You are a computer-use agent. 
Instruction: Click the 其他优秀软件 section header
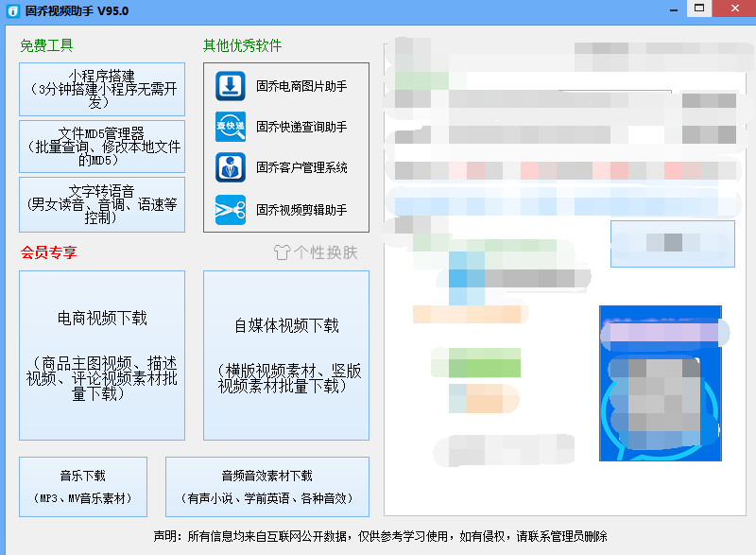point(242,44)
